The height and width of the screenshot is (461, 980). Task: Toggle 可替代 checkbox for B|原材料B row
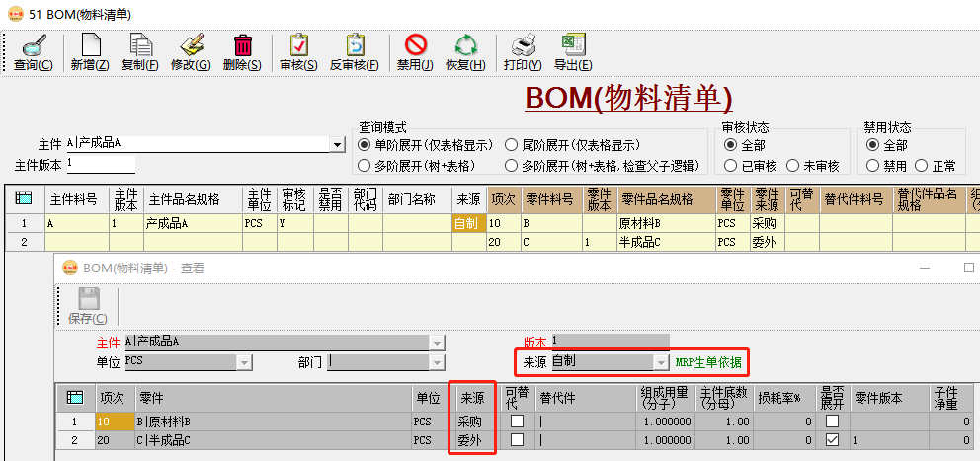(518, 422)
